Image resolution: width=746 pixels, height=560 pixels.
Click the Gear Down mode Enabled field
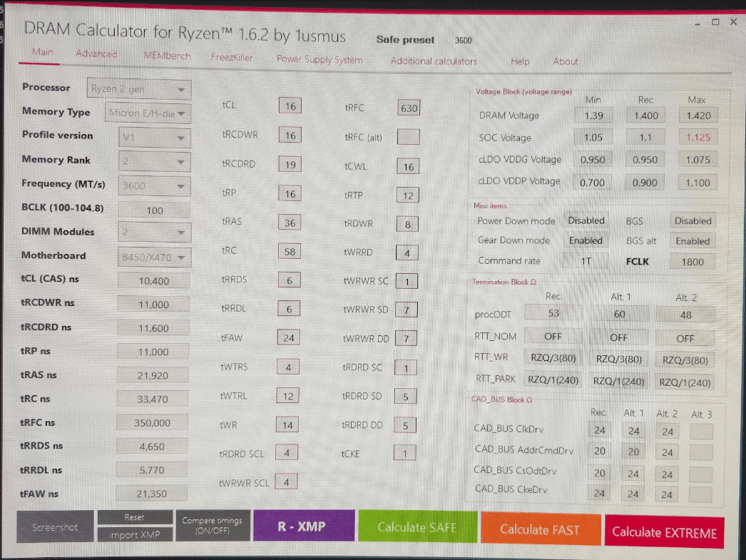click(x=586, y=240)
